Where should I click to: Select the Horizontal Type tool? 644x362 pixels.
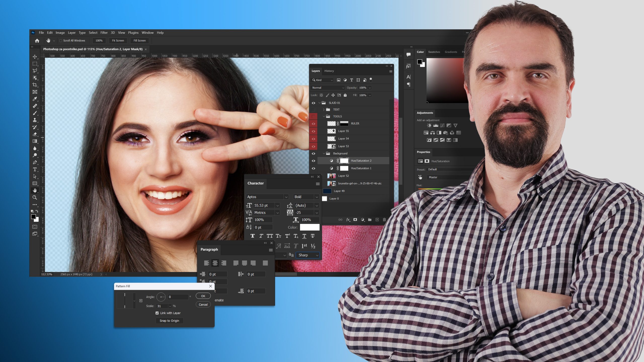pyautogui.click(x=35, y=169)
